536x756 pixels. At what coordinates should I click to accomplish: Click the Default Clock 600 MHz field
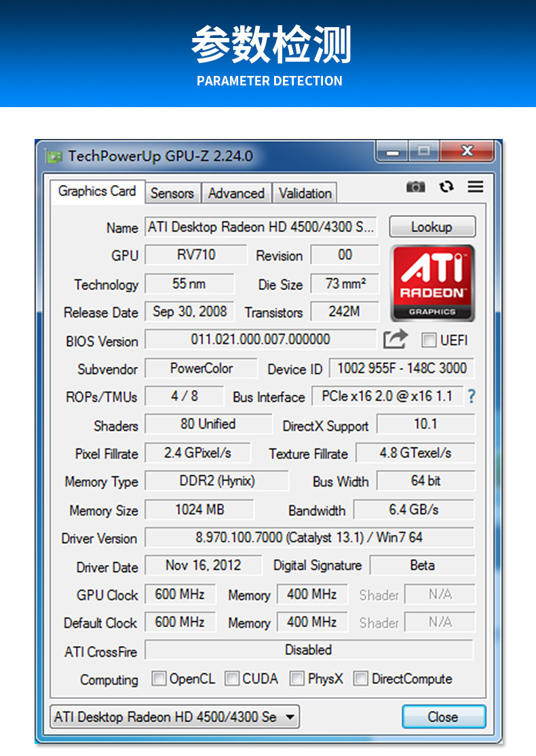pyautogui.click(x=180, y=622)
